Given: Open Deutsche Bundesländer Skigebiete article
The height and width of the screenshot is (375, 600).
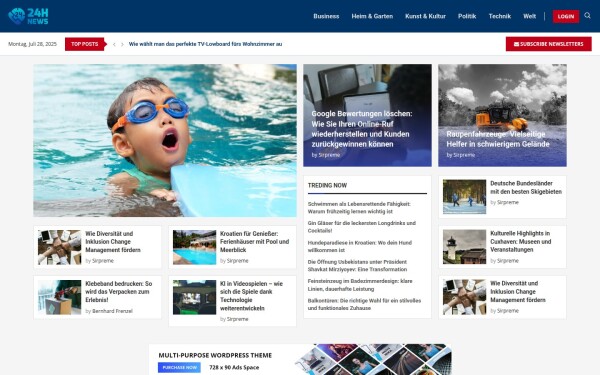Looking at the screenshot, I should click(x=526, y=188).
